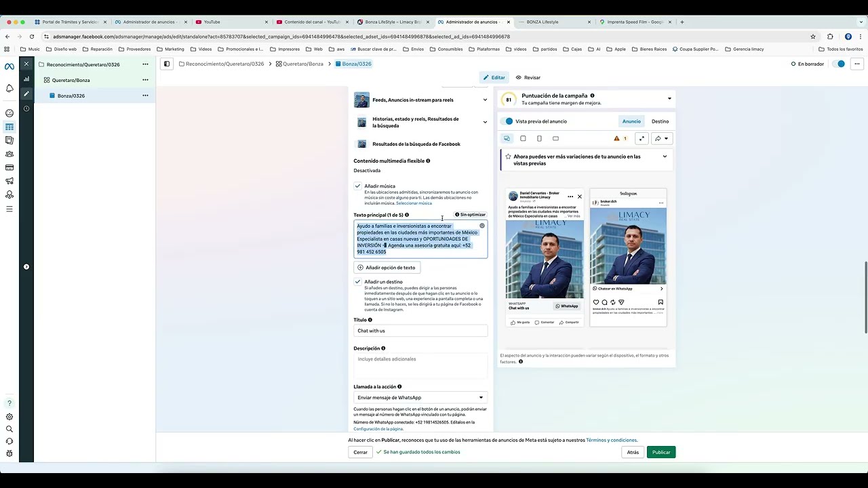The image size is (868, 488).
Task: Click the Texto principal text area
Action: pos(420,239)
